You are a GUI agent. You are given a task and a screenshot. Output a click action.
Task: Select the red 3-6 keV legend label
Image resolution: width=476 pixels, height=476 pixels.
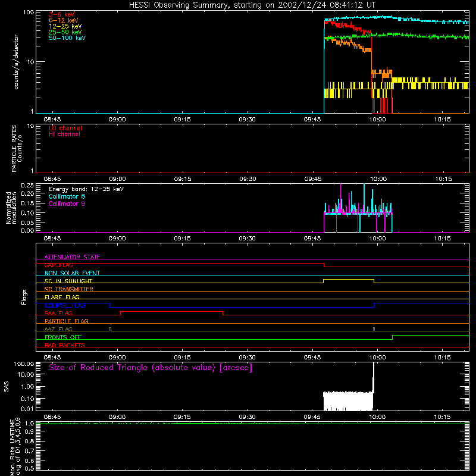point(61,14)
